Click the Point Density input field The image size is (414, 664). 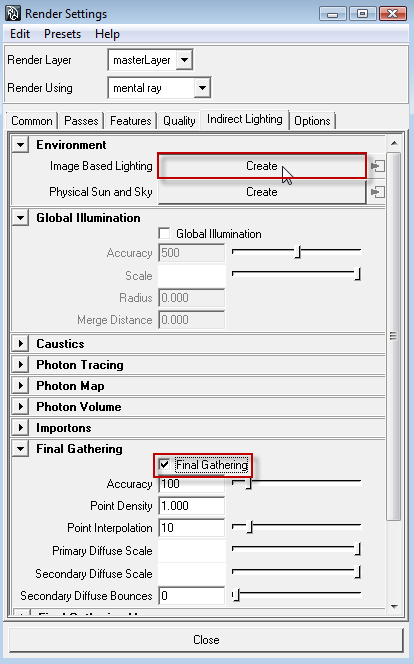tap(191, 506)
